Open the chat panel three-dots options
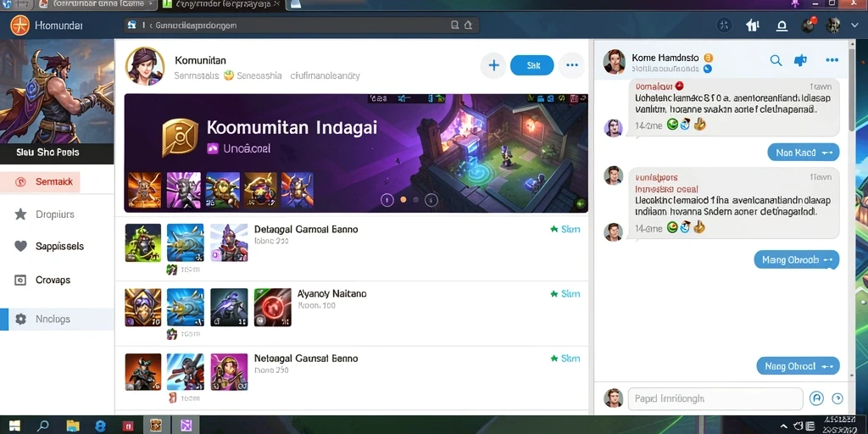This screenshot has width=868, height=434. 832,60
